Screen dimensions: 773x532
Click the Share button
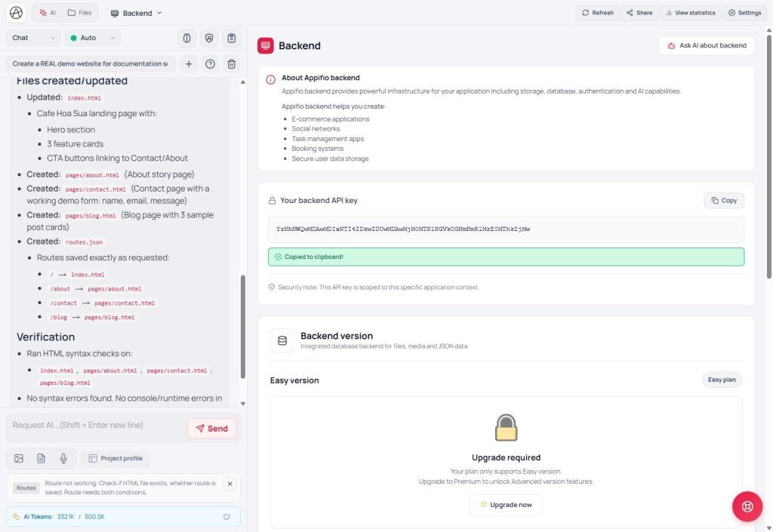[639, 13]
